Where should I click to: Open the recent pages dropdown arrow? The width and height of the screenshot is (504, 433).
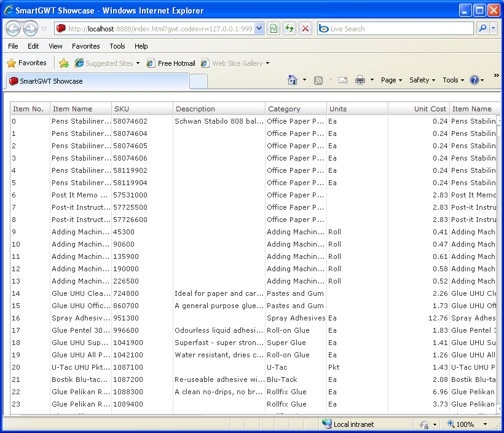pyautogui.click(x=44, y=29)
